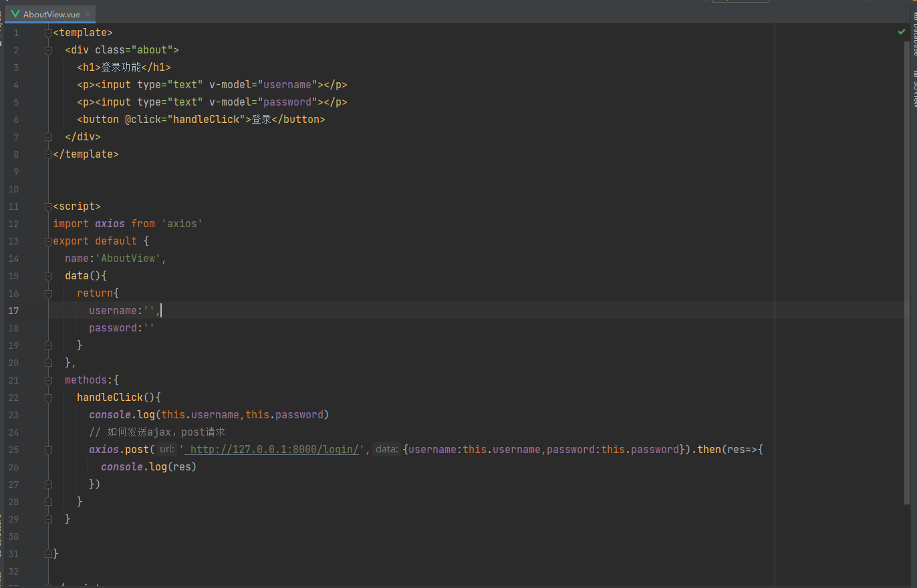
Task: Click the 如何发送ajax comment line
Action: click(157, 432)
